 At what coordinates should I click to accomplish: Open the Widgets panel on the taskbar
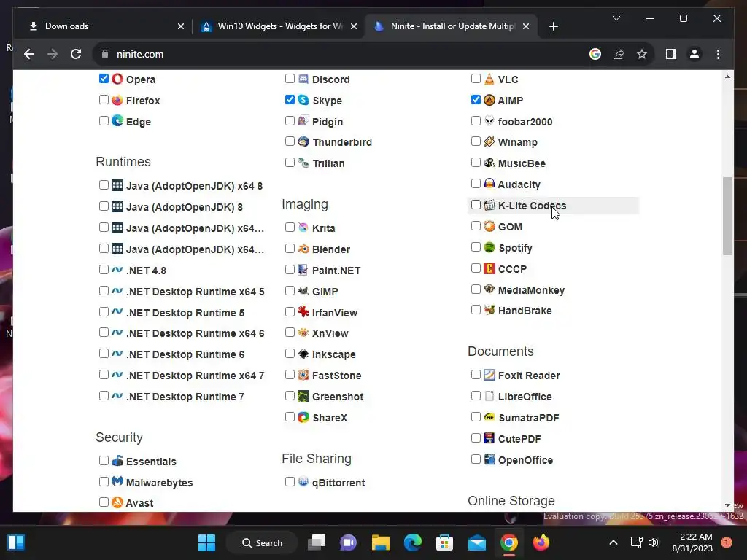[16, 542]
